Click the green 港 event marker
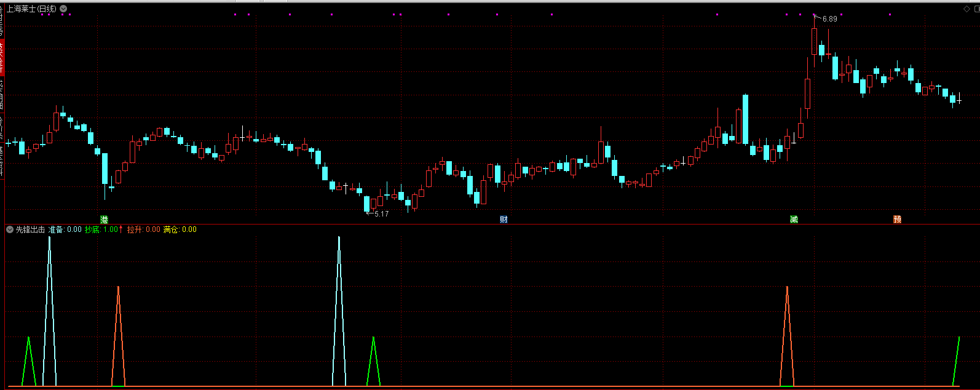The height and width of the screenshot is (390, 980). [105, 219]
